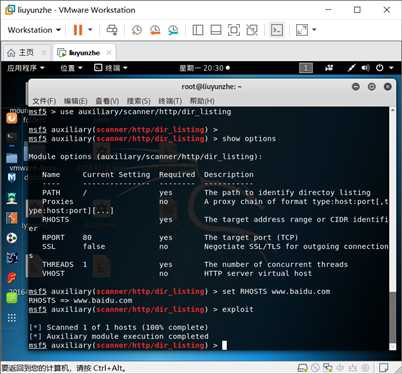The height and width of the screenshot is (374, 402).
Task: Click the network adapter icon in status bar
Action: pyautogui.click(x=328, y=368)
